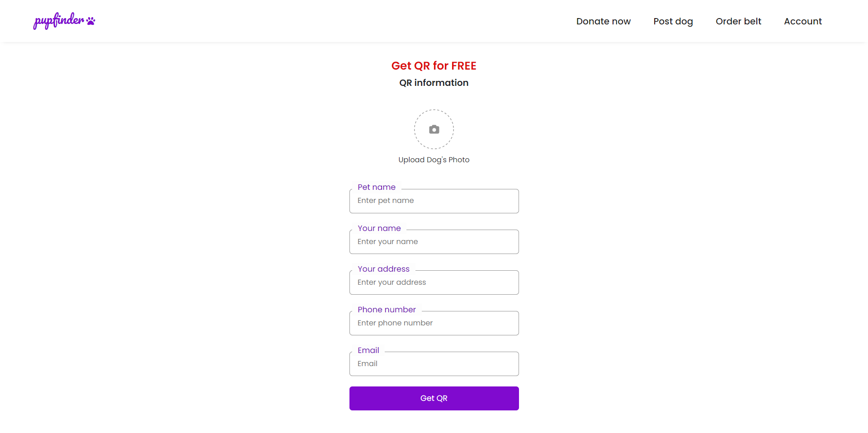Select the Your address label text
The width and height of the screenshot is (868, 433).
[x=383, y=269]
